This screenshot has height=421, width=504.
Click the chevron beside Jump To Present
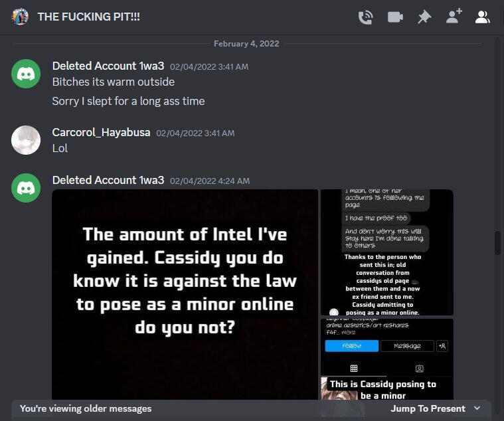click(x=477, y=408)
